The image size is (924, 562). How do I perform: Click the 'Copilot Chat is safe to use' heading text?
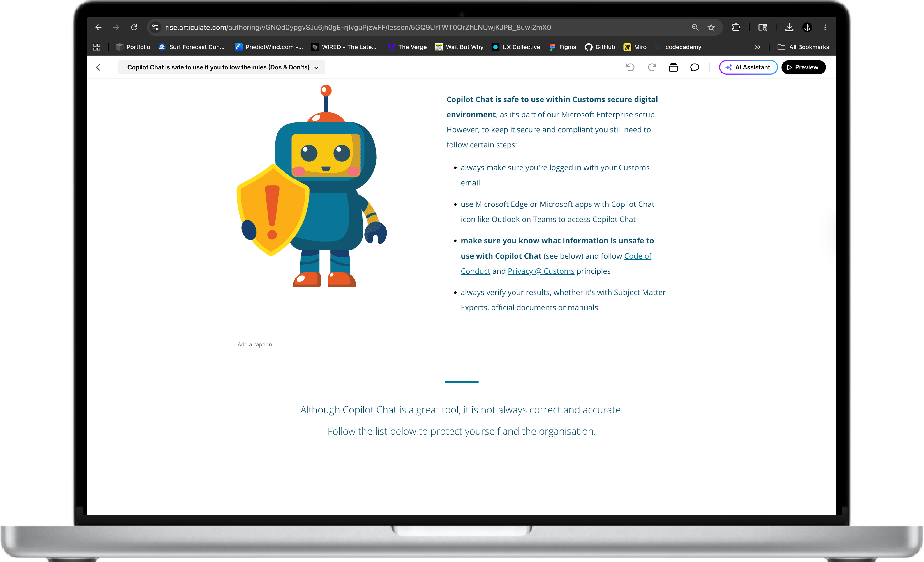click(552, 107)
